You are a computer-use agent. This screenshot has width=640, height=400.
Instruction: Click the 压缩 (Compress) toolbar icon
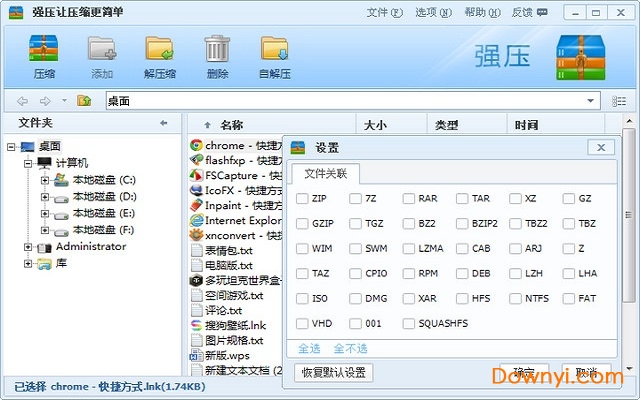click(x=44, y=56)
